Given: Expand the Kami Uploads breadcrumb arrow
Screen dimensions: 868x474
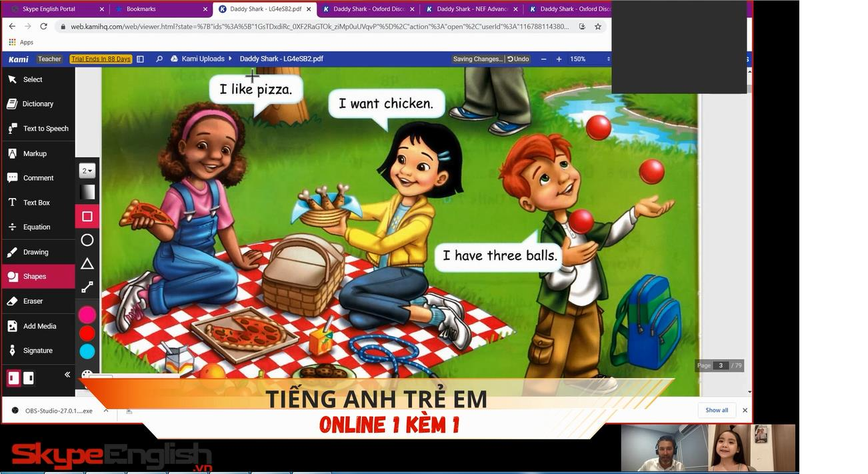Looking at the screenshot, I should point(230,59).
